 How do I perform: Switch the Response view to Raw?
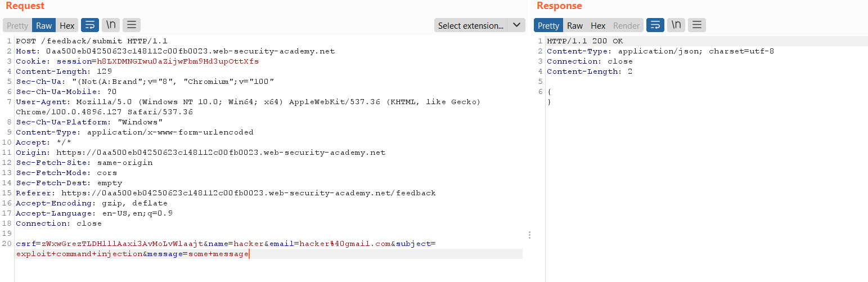click(x=575, y=25)
